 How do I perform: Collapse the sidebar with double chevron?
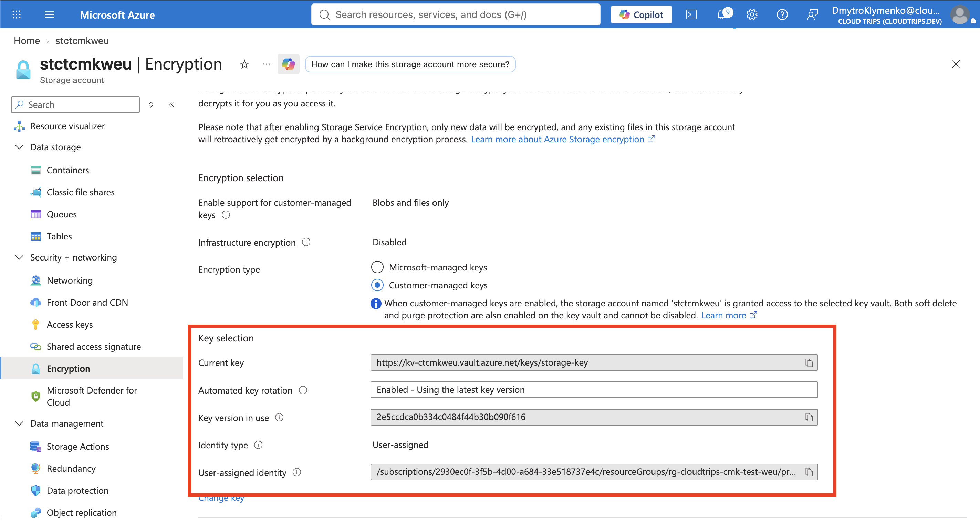(x=171, y=105)
